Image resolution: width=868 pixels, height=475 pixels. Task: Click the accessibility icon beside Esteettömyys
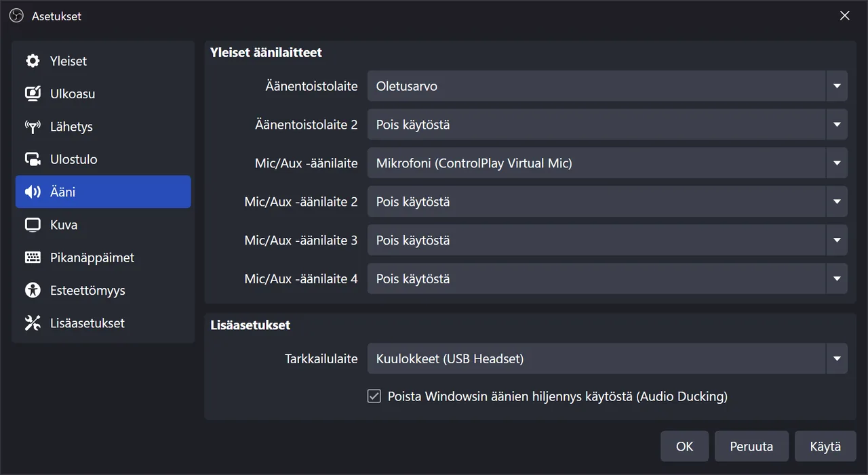33,290
